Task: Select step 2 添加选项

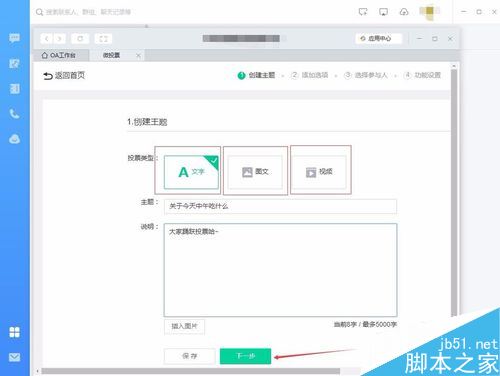Action: (309, 75)
